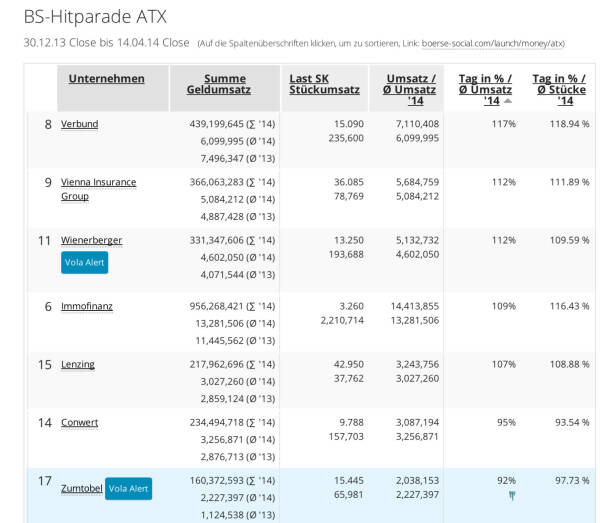Sort by Umsatz / Ø Umsatz '14 header
The image size is (600, 523).
[x=404, y=89]
